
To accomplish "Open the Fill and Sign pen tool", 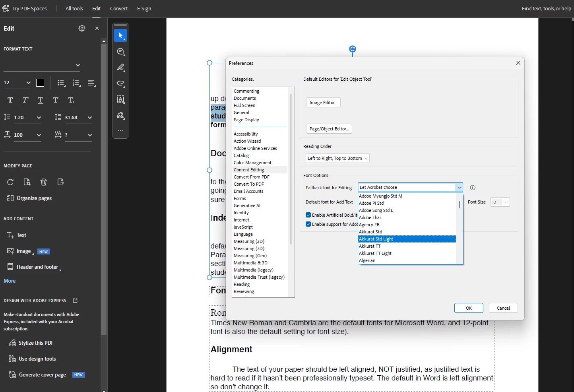I will tap(120, 115).
